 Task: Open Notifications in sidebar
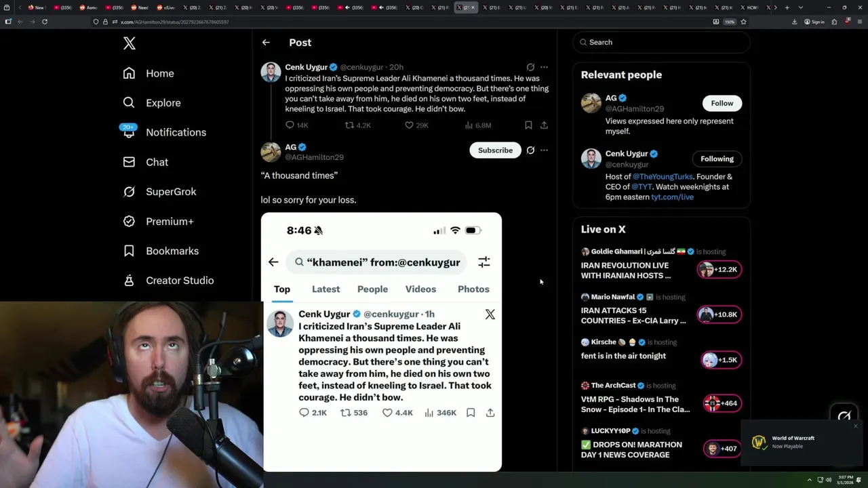coord(164,132)
